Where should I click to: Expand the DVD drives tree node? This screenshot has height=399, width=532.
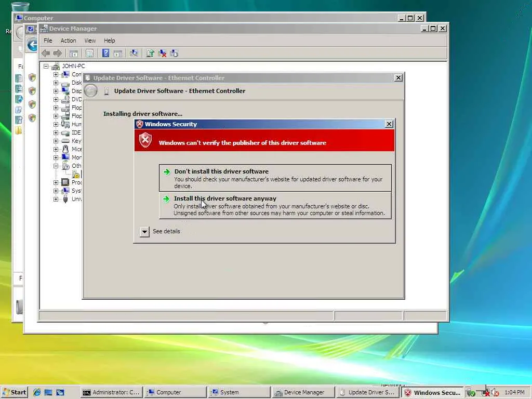click(x=56, y=99)
